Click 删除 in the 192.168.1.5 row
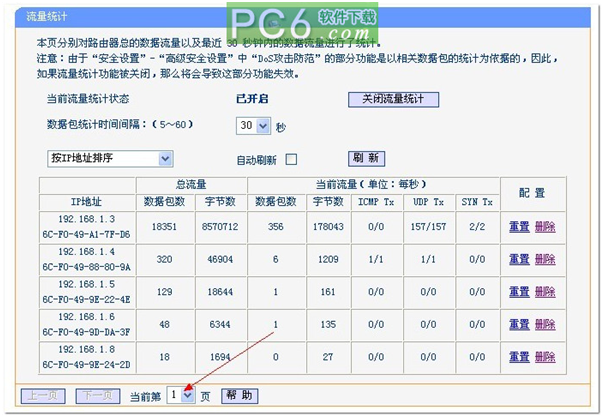This screenshot has width=604, height=418. (544, 291)
